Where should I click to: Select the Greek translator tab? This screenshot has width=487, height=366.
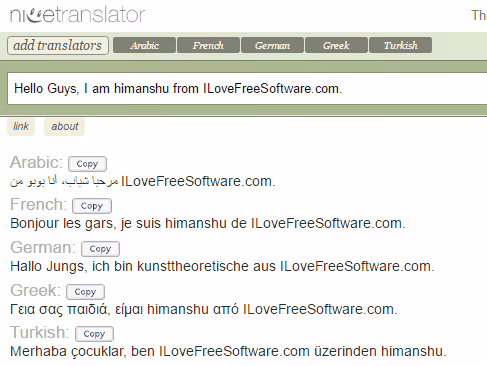tap(336, 45)
